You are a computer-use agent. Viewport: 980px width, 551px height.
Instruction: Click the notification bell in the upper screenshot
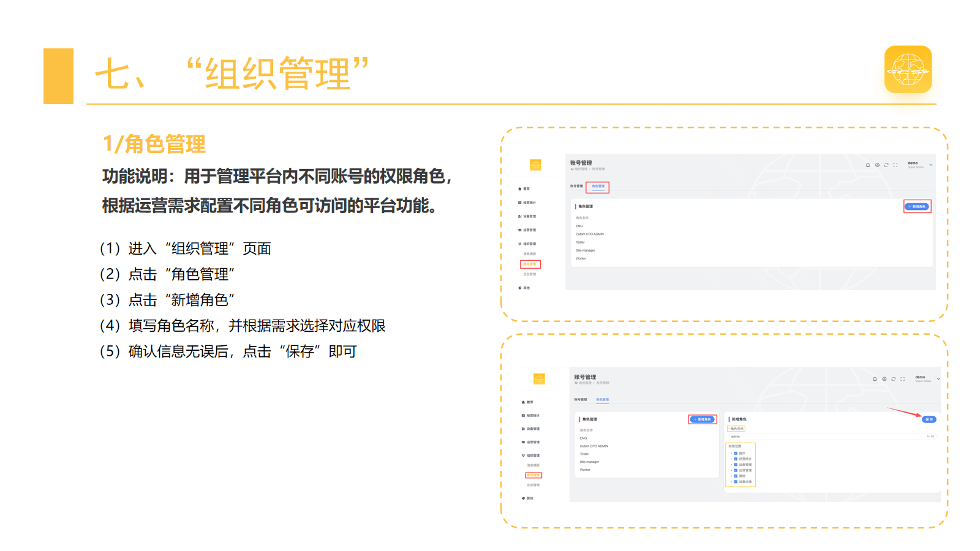[x=868, y=165]
